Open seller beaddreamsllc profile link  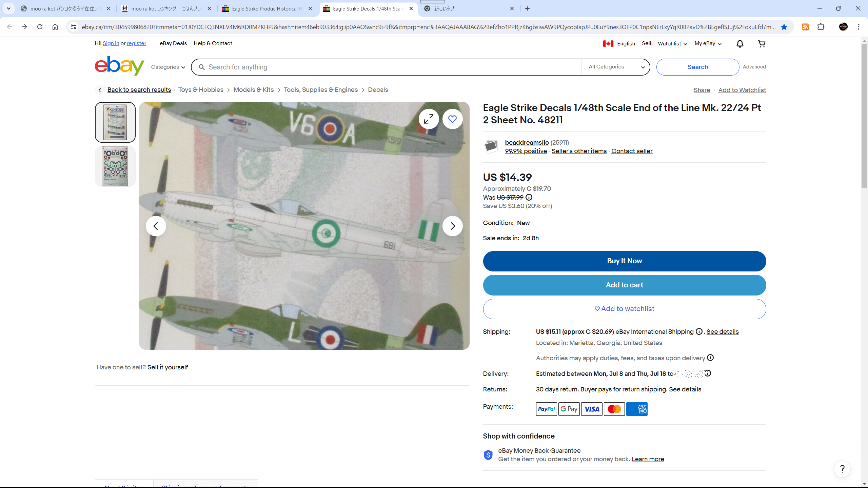point(527,143)
